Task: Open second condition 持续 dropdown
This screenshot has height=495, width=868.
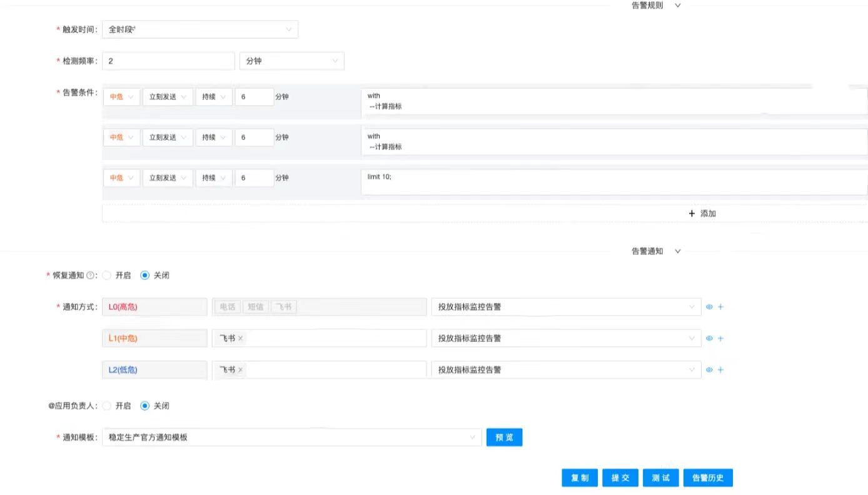Action: point(214,137)
